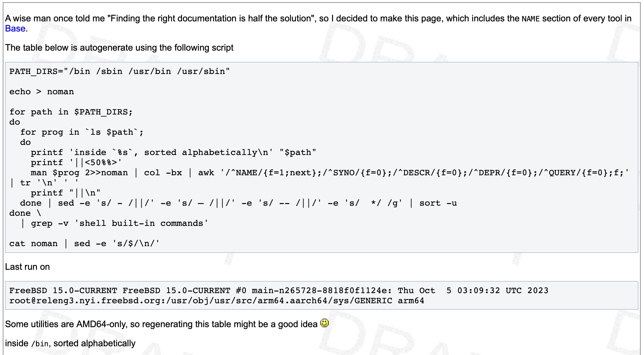The image size is (644, 355).
Task: Click the 'for prog in `ls $path`;' line
Action: (x=82, y=132)
